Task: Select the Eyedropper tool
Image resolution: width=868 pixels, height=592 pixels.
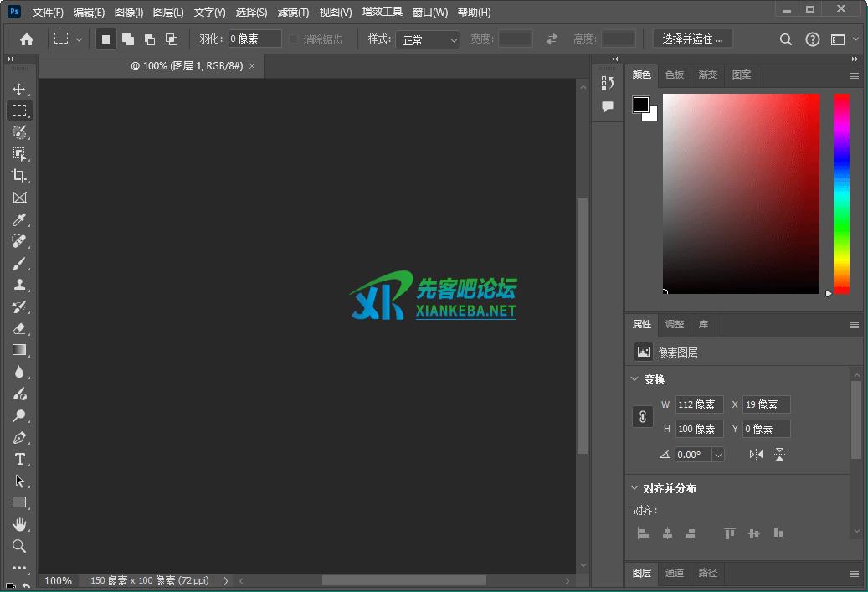Action: point(19,219)
